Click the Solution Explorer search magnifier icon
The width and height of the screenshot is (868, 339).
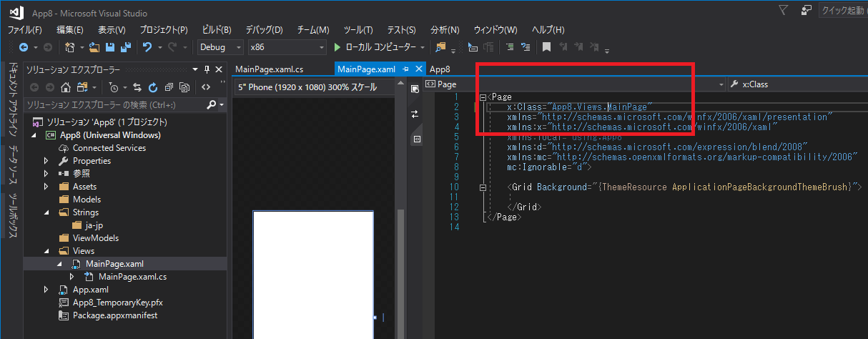(212, 104)
